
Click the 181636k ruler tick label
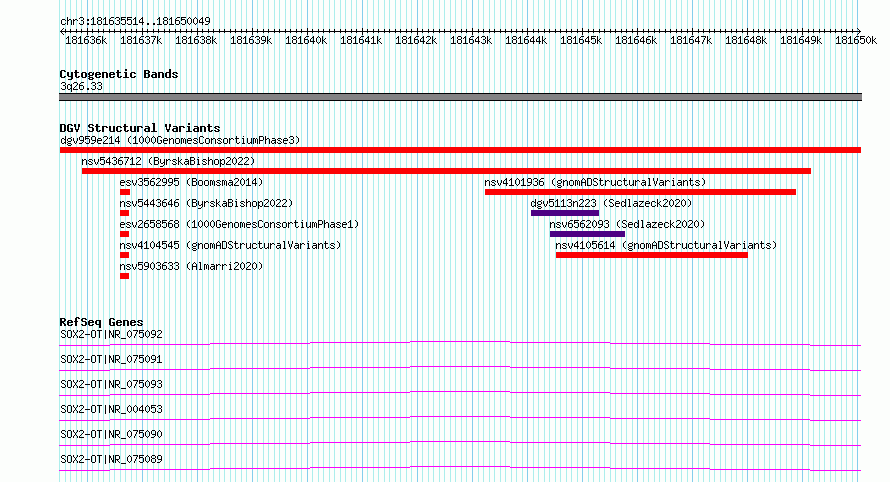(86, 40)
